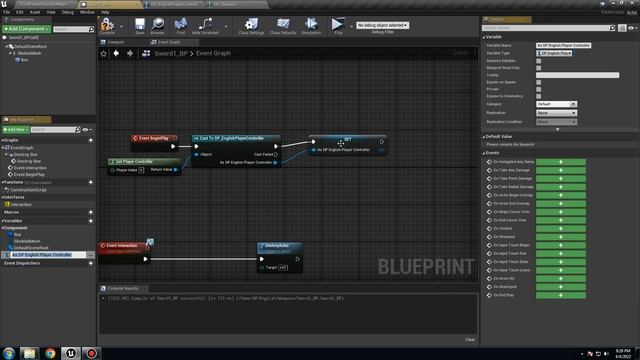The image size is (640, 360).
Task: Toggle the Blueprint Read Only checkbox
Action: [x=538, y=68]
